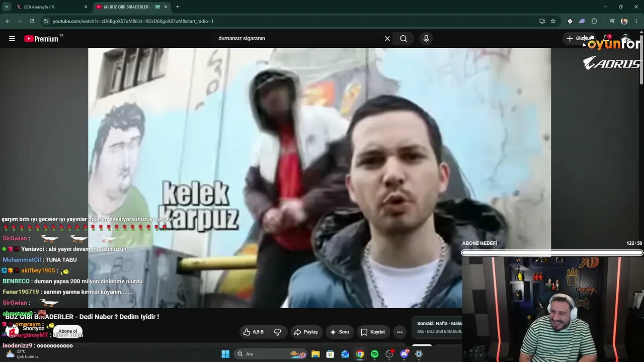Open Google Chrome taskbar icon
The width and height of the screenshot is (644, 362).
click(x=360, y=354)
